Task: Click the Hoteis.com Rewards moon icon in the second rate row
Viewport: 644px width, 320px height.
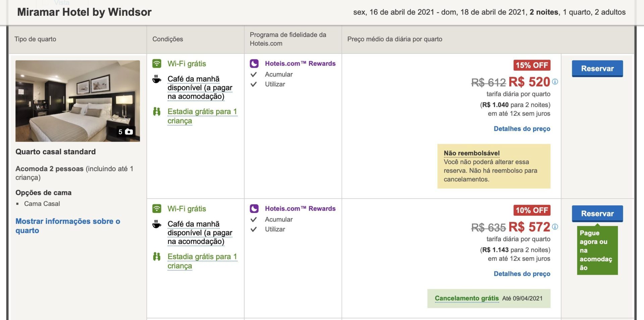Action: (x=254, y=209)
